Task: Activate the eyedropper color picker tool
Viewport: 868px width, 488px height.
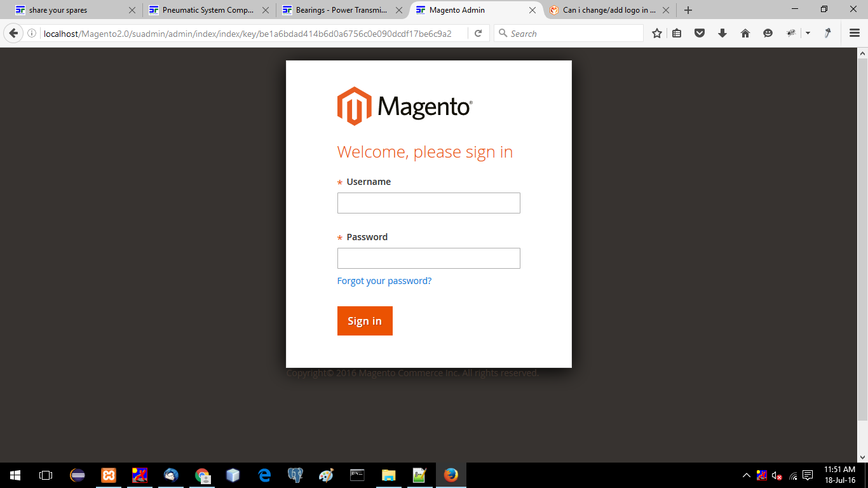Action: (x=828, y=34)
